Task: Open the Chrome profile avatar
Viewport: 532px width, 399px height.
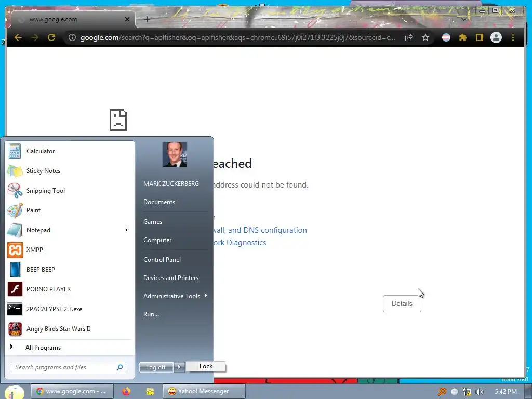Action: (x=496, y=37)
